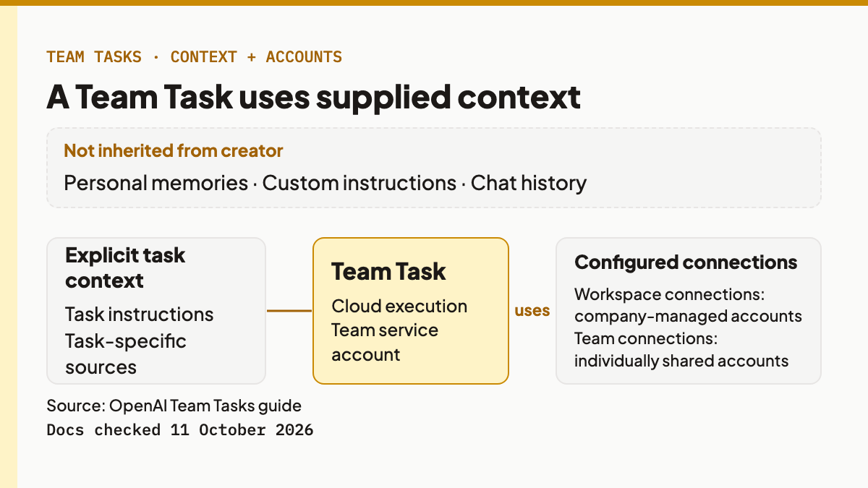Image resolution: width=868 pixels, height=488 pixels.
Task: Click the 'Not inherited from creator' label
Action: [173, 151]
